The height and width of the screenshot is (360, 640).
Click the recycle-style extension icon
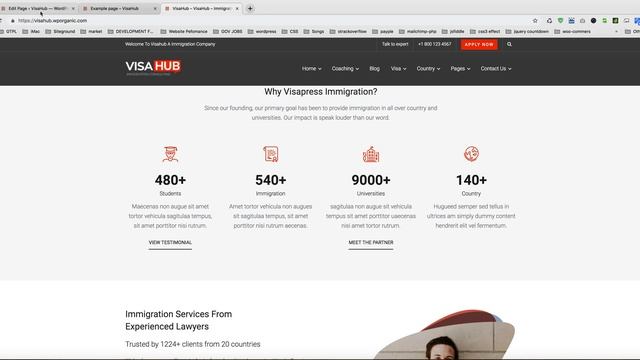[549, 20]
